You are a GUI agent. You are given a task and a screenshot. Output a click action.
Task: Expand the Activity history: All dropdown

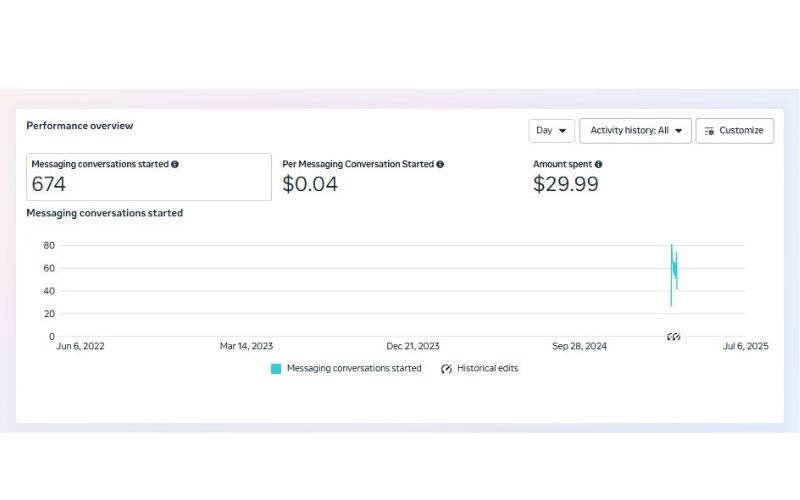click(x=635, y=131)
